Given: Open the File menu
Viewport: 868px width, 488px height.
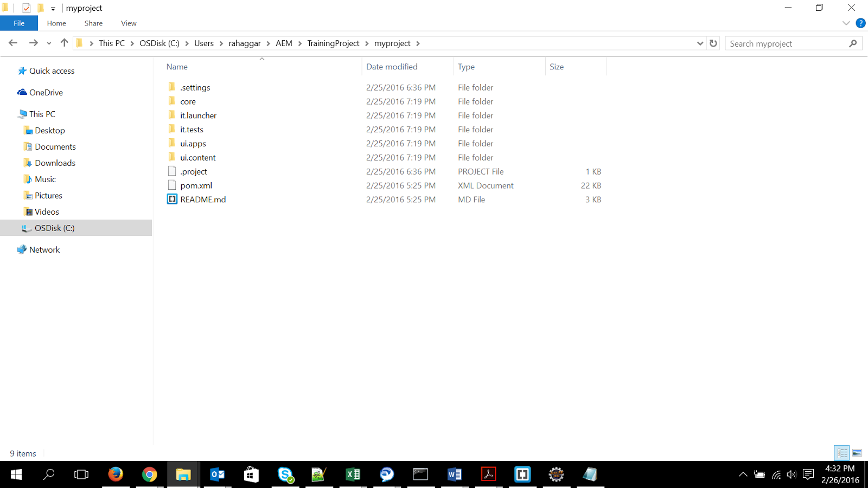Looking at the screenshot, I should [19, 23].
